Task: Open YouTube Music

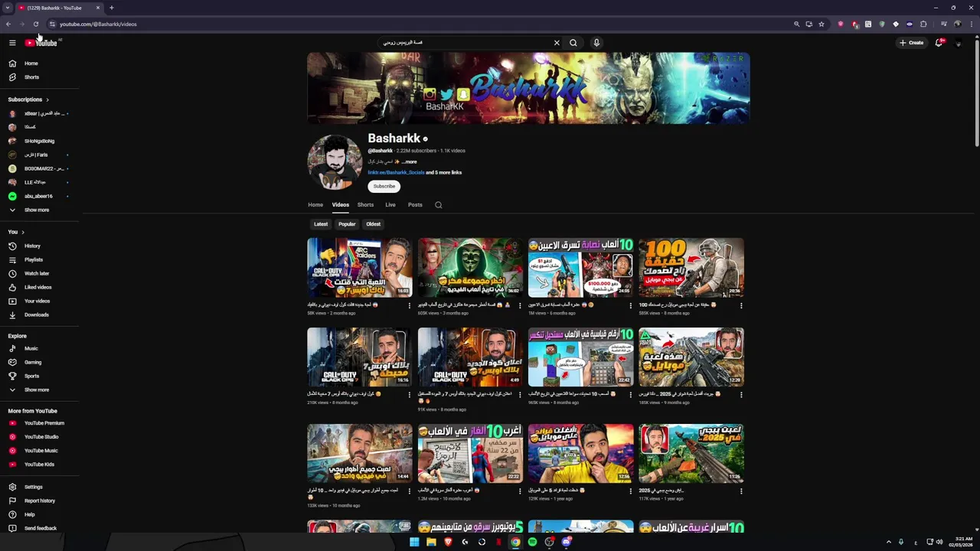Action: click(x=40, y=451)
